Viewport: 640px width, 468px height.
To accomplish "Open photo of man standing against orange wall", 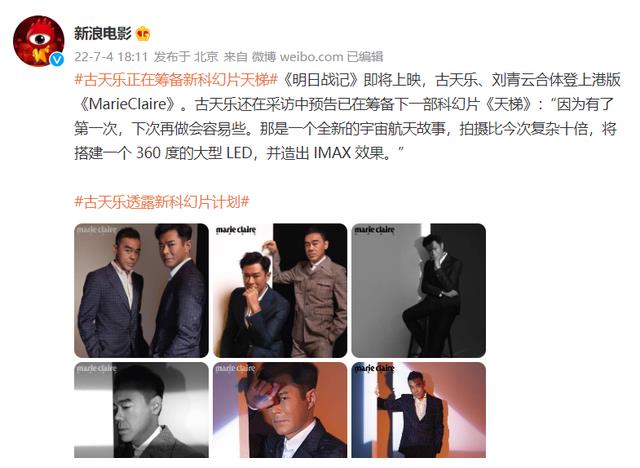I will pyautogui.click(x=418, y=410).
